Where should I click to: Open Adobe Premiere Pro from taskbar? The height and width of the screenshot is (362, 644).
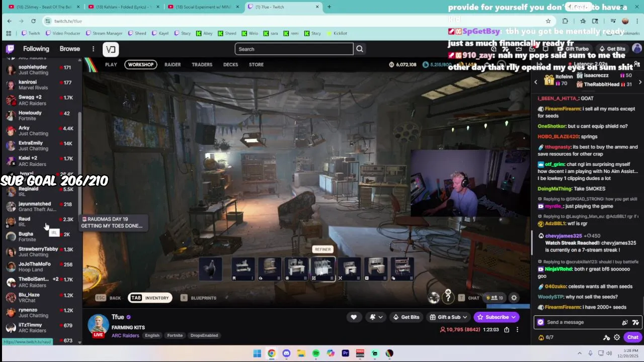click(x=345, y=353)
